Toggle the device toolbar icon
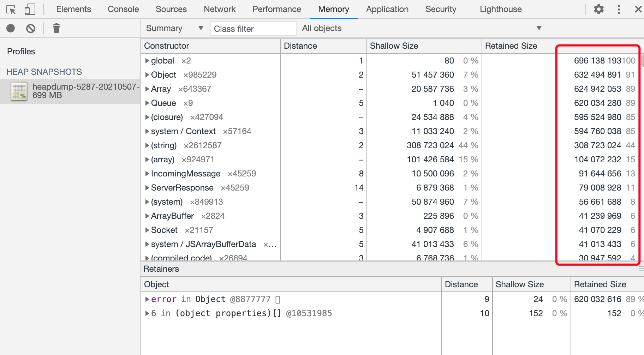This screenshot has width=644, height=355. (x=30, y=9)
